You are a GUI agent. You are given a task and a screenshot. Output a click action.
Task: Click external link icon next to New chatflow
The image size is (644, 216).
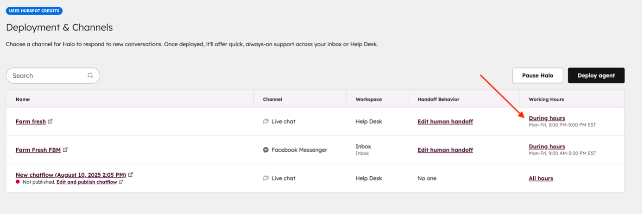(x=131, y=175)
